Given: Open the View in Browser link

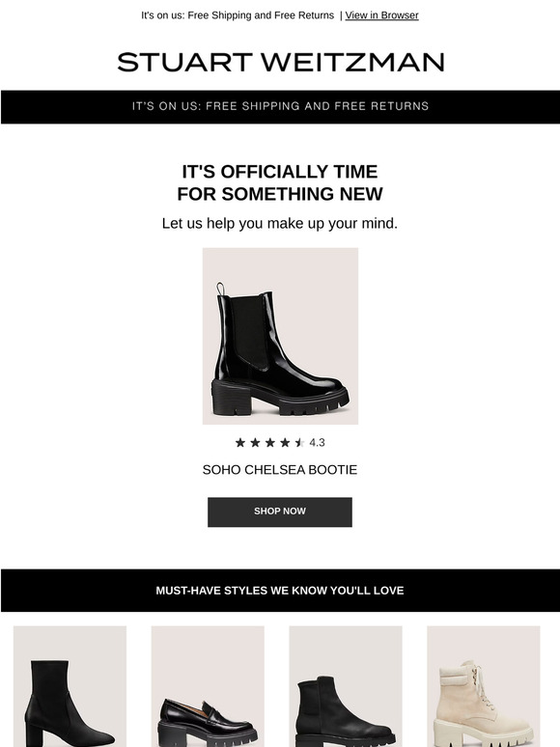Looking at the screenshot, I should pyautogui.click(x=381, y=15).
